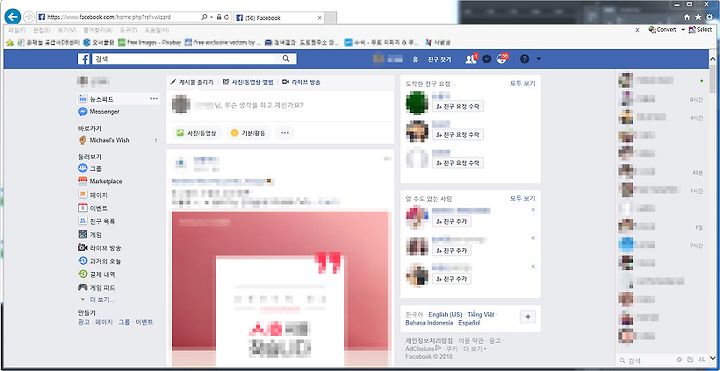Click the Feeling/Activity (기분/활동) button

(x=248, y=133)
